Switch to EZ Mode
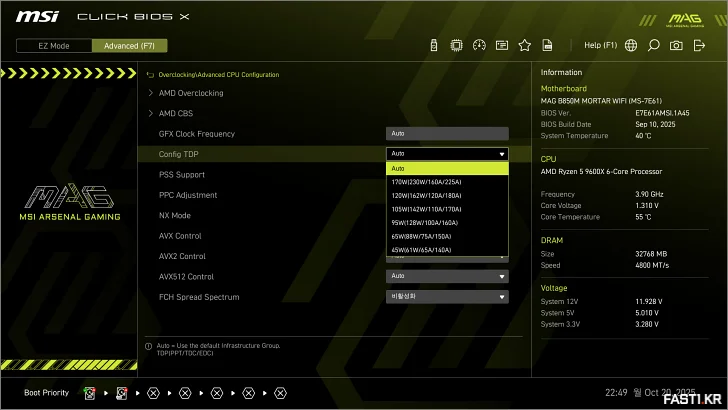728x410 pixels. pos(54,46)
